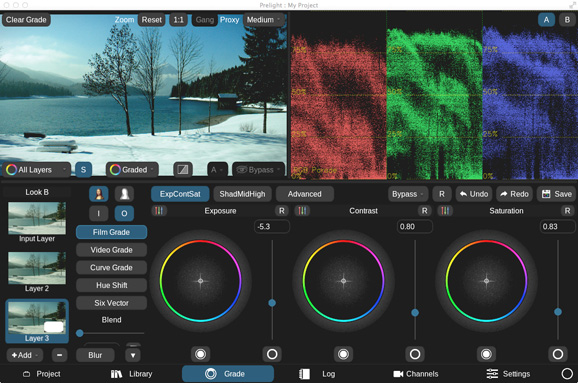Open the Bypass dropdown in grade toolbar
Viewport: 578px width, 383px height.
(x=408, y=194)
